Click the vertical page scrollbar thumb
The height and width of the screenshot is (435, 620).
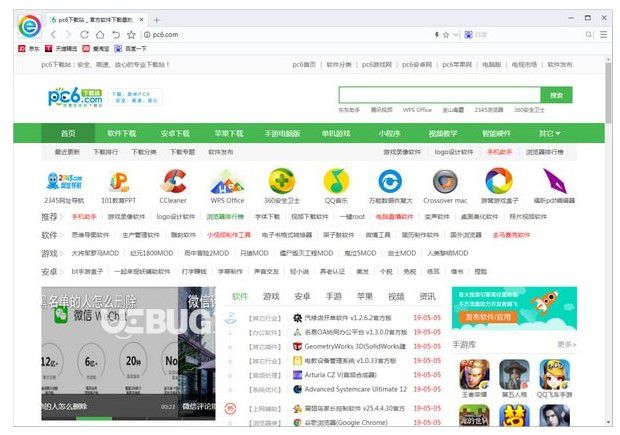pyautogui.click(x=608, y=93)
